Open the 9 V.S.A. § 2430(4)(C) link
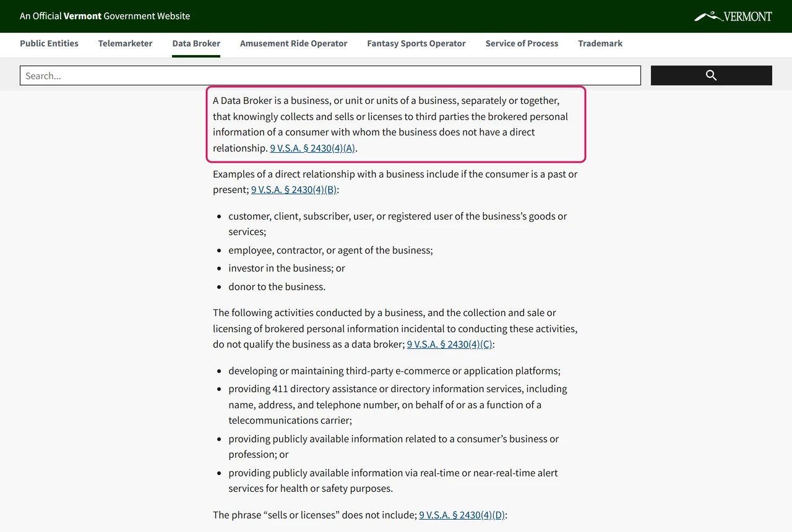This screenshot has width=792, height=532. [x=449, y=344]
